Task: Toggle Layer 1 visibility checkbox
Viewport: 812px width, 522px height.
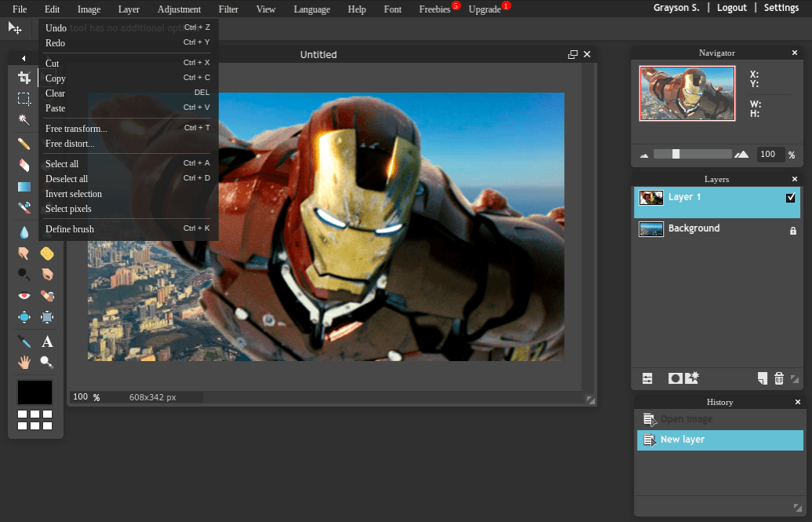Action: pos(790,198)
